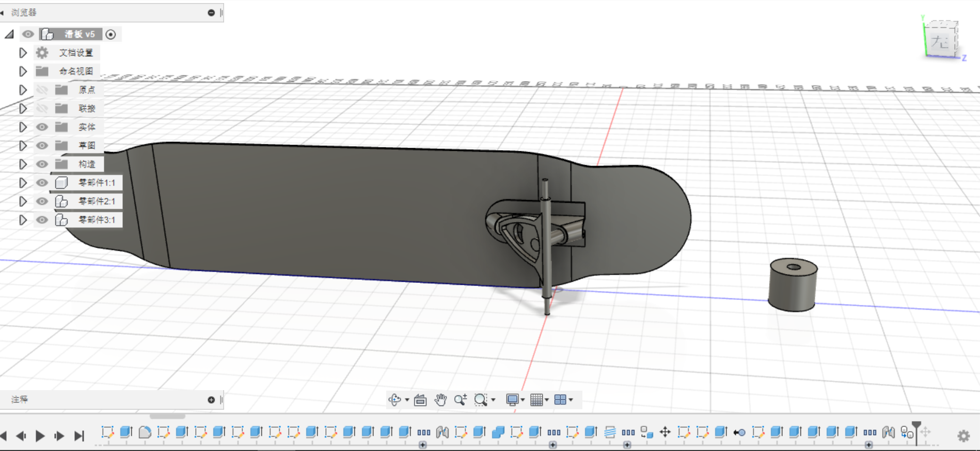Screen dimensions: 980x451
Task: Hide the 实体 folder
Action: pyautogui.click(x=42, y=127)
